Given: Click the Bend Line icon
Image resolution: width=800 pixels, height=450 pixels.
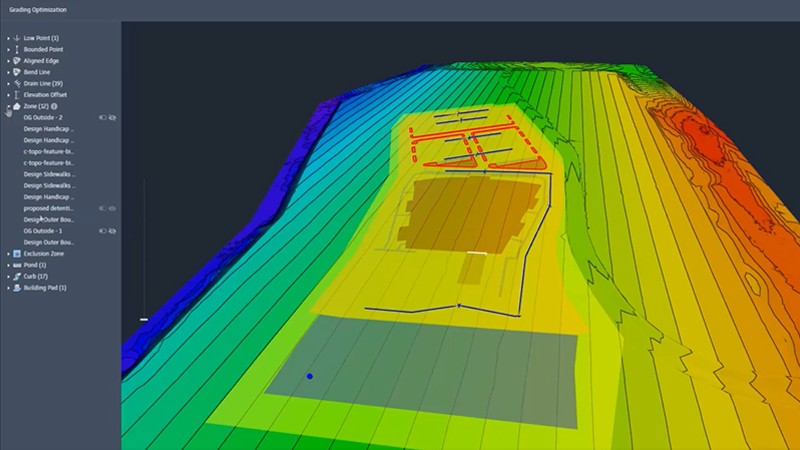Looking at the screenshot, I should (17, 72).
